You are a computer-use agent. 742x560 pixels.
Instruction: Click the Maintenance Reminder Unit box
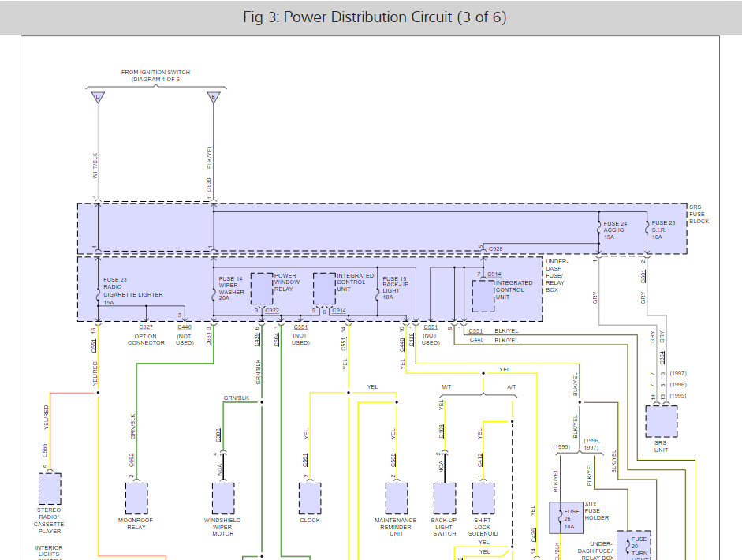[x=397, y=498]
